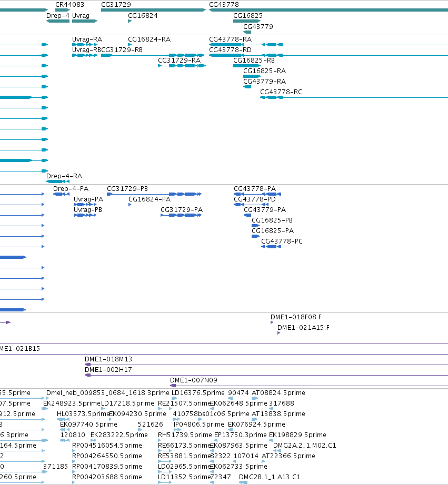
Task: Open the DME1-018M13 BAC label
Action: (108, 359)
